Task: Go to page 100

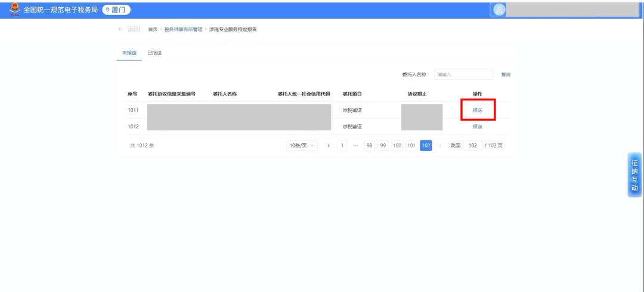Action: [x=397, y=146]
